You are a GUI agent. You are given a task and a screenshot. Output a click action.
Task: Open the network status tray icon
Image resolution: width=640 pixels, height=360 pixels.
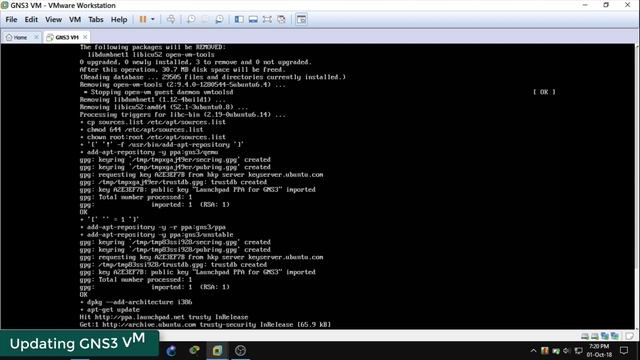click(x=578, y=351)
